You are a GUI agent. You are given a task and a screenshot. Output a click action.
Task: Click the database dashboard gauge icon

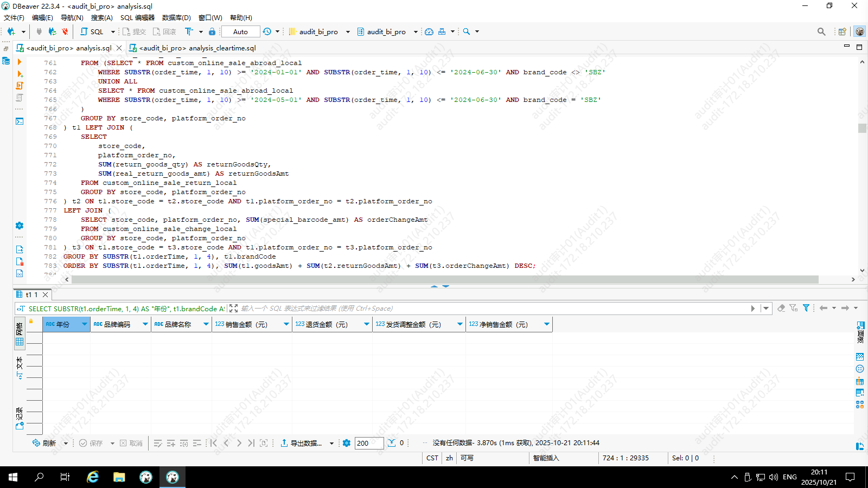click(x=429, y=31)
